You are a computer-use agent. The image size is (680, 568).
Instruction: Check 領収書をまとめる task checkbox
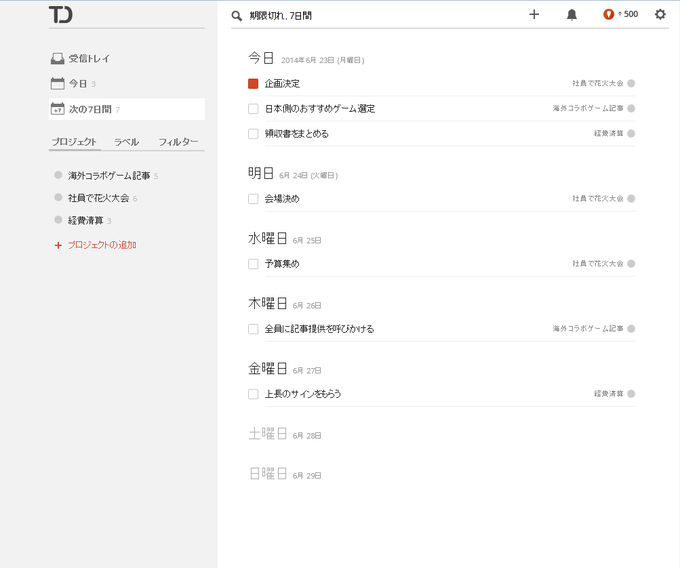point(253,134)
